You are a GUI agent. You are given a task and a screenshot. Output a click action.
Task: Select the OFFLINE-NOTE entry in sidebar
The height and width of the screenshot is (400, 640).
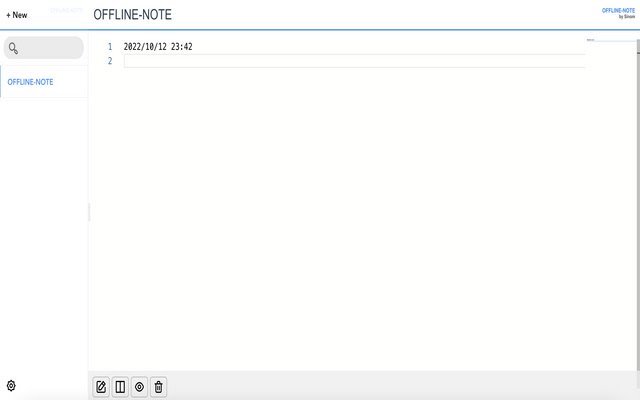point(44,82)
